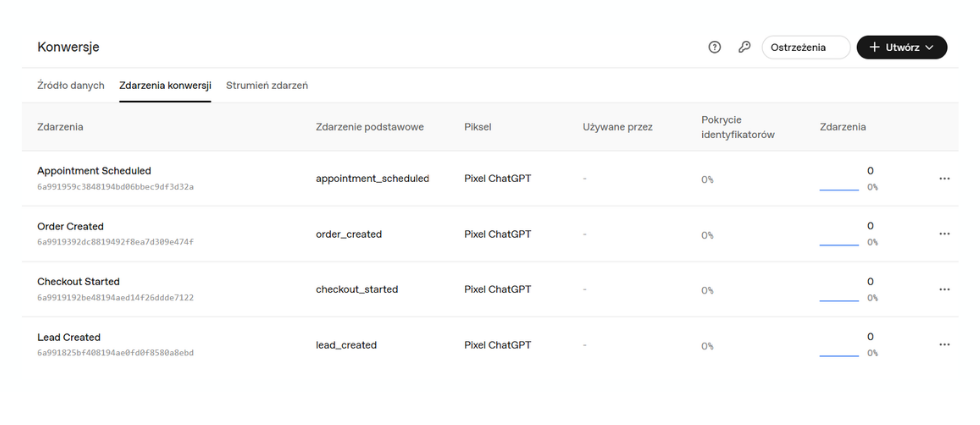Image resolution: width=980 pixels, height=425 pixels.
Task: Click the Lead Created event ID string
Action: coord(116,352)
